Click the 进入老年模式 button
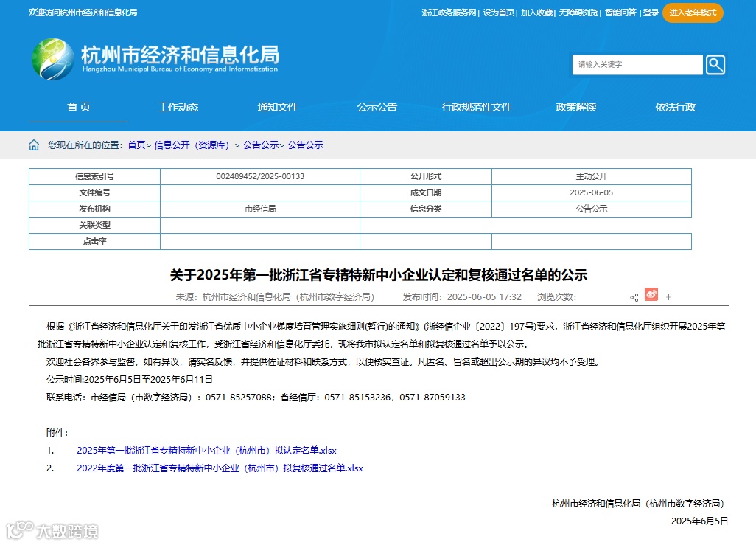 point(693,13)
